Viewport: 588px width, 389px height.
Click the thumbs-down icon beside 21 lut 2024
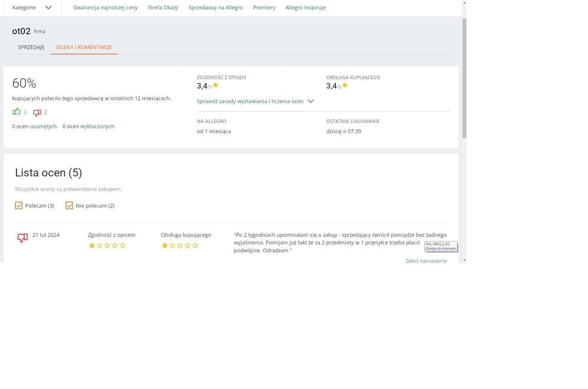pos(22,238)
